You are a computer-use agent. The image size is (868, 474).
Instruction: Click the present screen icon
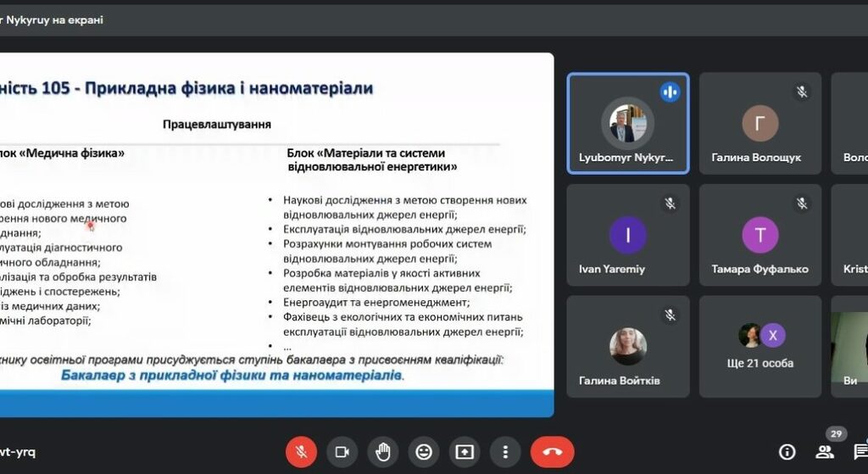(x=465, y=451)
